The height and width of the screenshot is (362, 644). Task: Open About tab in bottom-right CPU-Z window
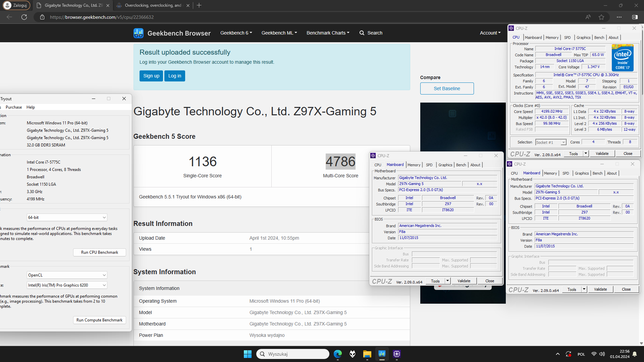click(612, 173)
